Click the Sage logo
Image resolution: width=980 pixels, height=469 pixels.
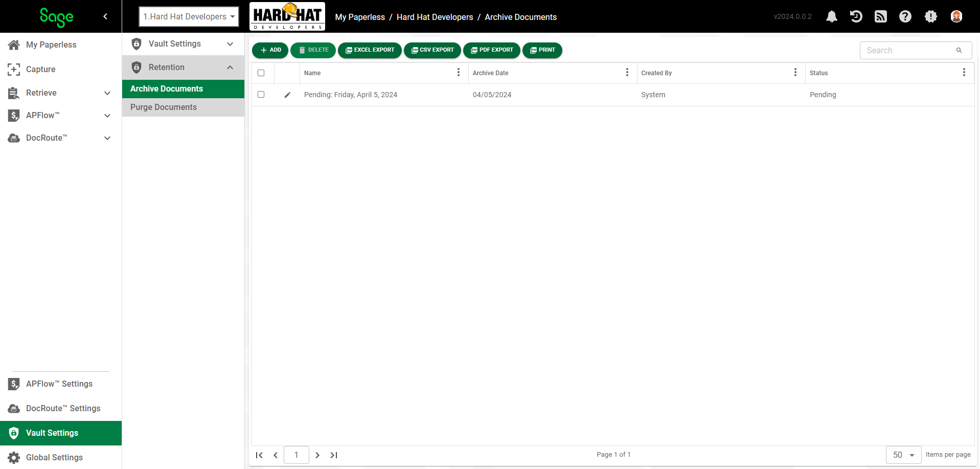(57, 17)
